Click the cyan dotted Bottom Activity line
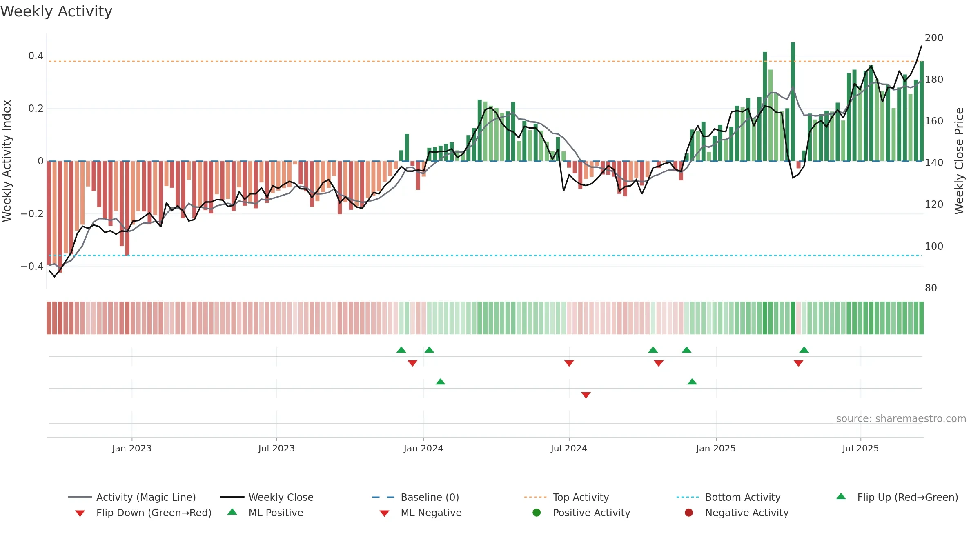The image size is (980, 551). [x=485, y=256]
